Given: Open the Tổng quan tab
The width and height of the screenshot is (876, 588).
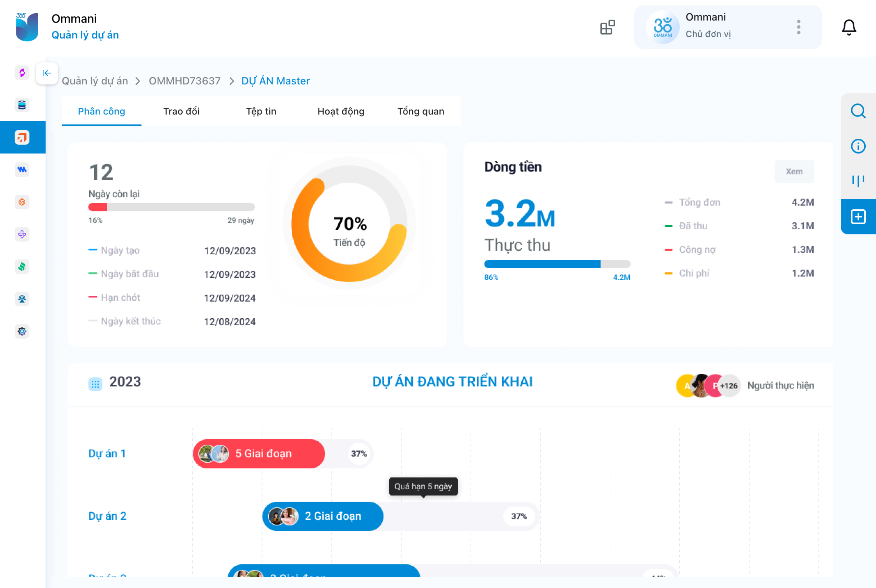Looking at the screenshot, I should 421,111.
